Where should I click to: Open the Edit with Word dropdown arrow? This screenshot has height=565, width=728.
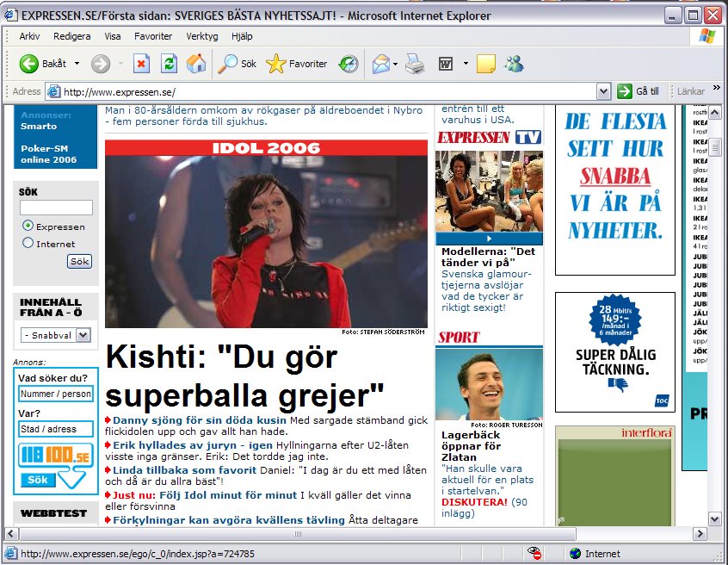466,64
